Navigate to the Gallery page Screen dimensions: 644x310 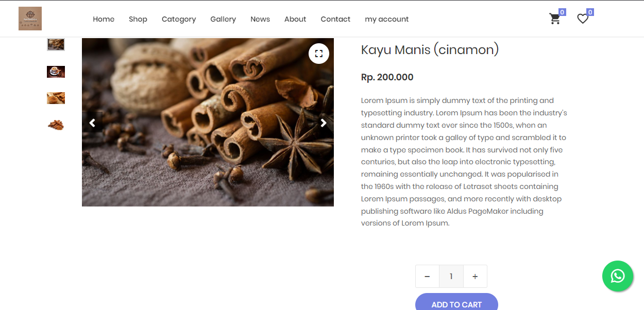tap(223, 19)
